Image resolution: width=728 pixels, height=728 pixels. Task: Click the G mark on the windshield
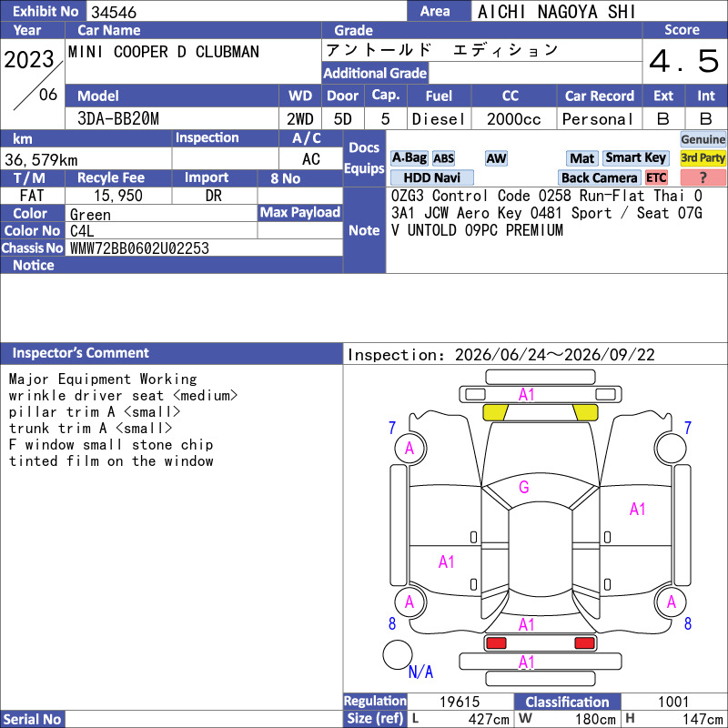coord(524,487)
